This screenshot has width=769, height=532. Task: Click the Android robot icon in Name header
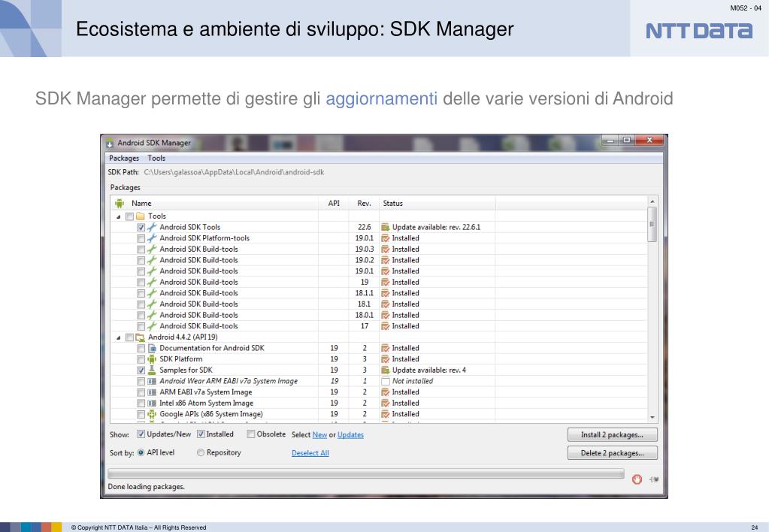[x=120, y=203]
